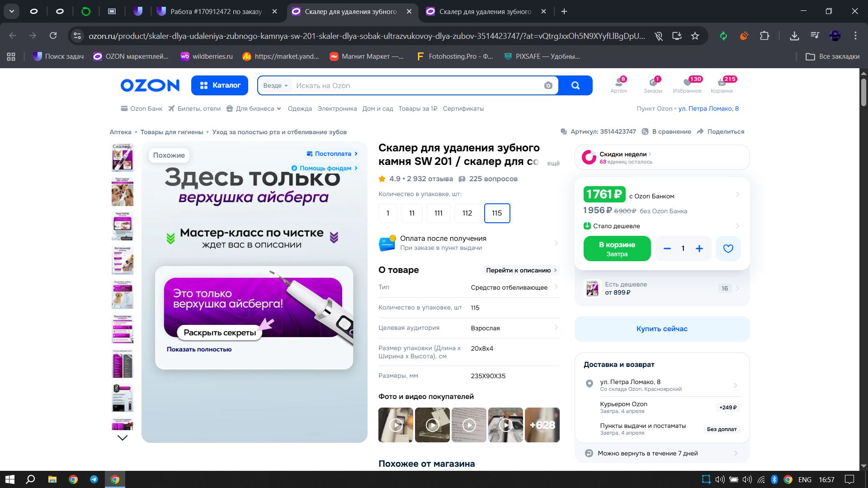
Task: Play the first customer video thumbnail
Action: 396,425
